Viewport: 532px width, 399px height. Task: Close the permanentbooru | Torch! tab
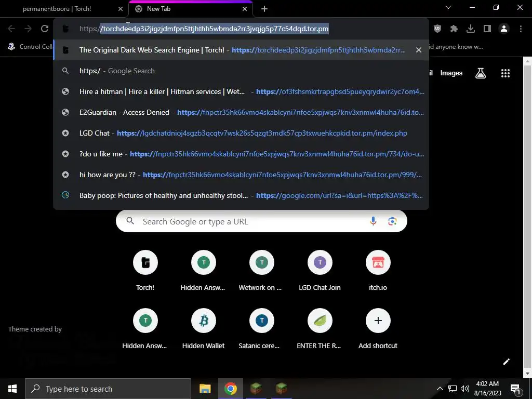tap(121, 9)
